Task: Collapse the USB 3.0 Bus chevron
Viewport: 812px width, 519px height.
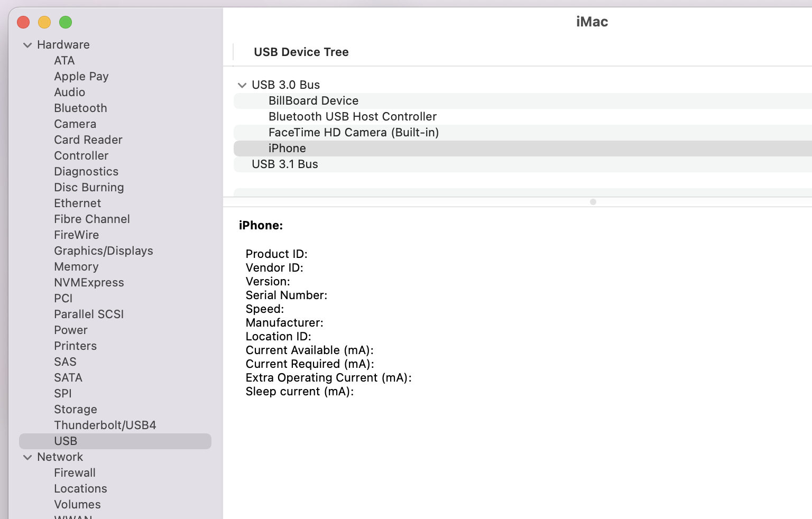Action: coord(242,86)
